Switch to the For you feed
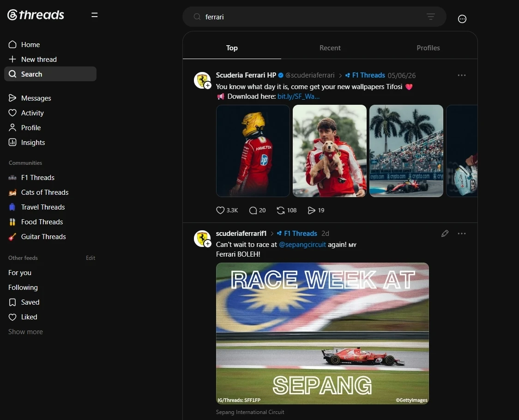Image resolution: width=519 pixels, height=420 pixels. [20, 273]
